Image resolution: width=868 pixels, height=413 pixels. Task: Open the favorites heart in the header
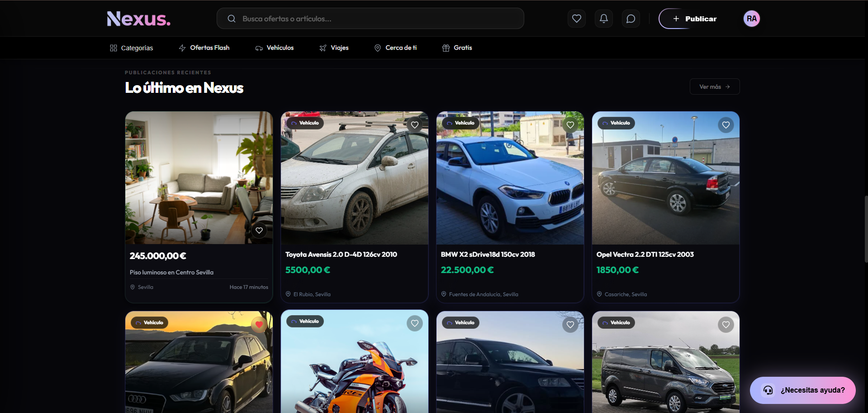(x=576, y=19)
